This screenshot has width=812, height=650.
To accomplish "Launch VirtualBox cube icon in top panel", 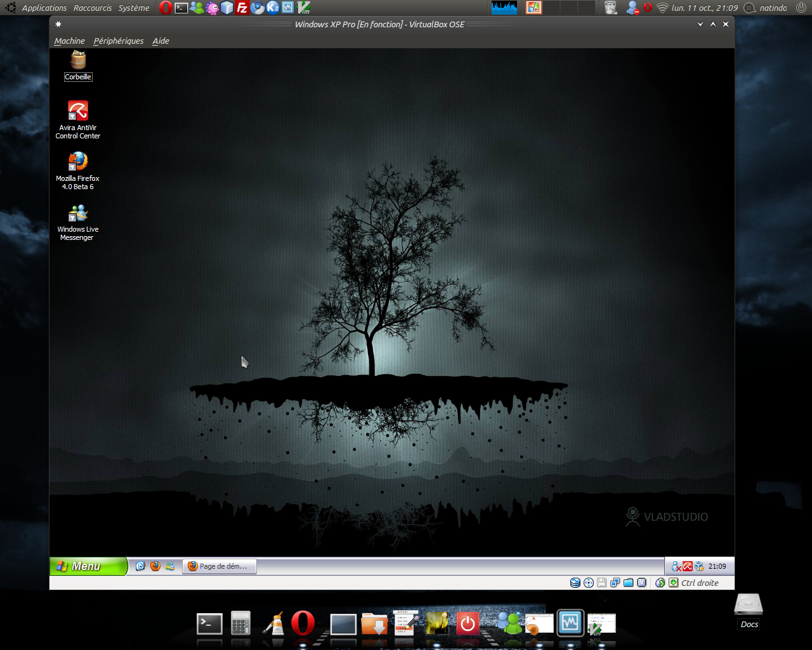I will pyautogui.click(x=227, y=8).
